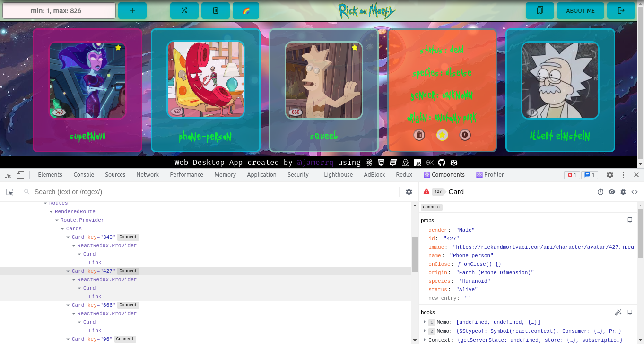Toggle the element picker in Components search bar
The width and height of the screenshot is (644, 344).
click(x=9, y=192)
